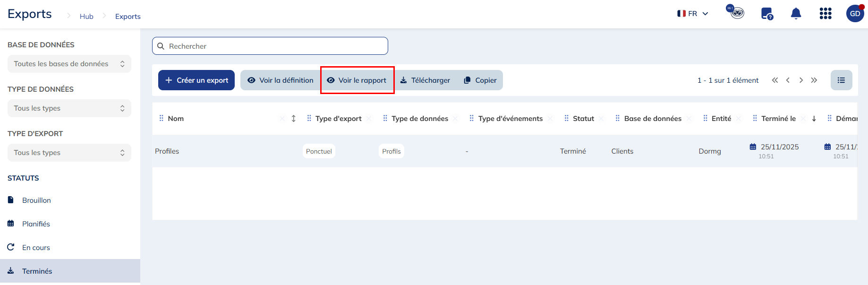Click Créer un export button
Viewport: 868px width, 285px height.
point(196,80)
